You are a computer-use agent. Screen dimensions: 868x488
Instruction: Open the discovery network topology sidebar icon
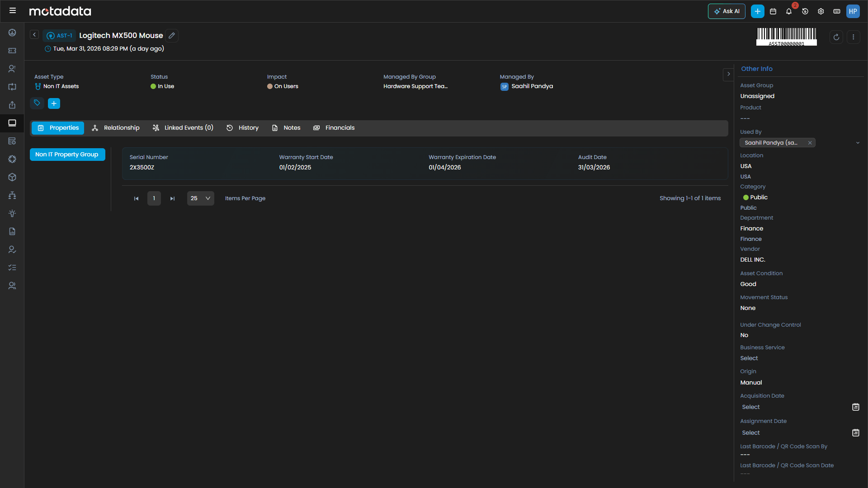tap(12, 195)
